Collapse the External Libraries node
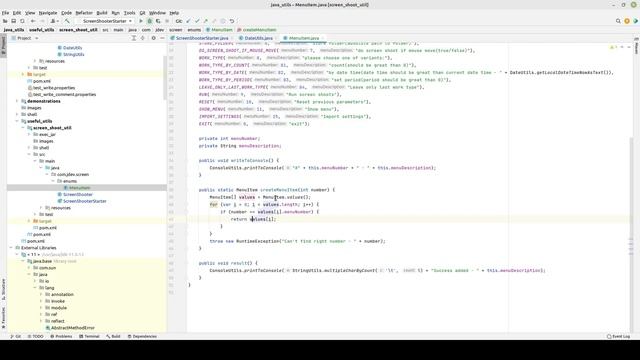The image size is (640, 360). [x=11, y=248]
